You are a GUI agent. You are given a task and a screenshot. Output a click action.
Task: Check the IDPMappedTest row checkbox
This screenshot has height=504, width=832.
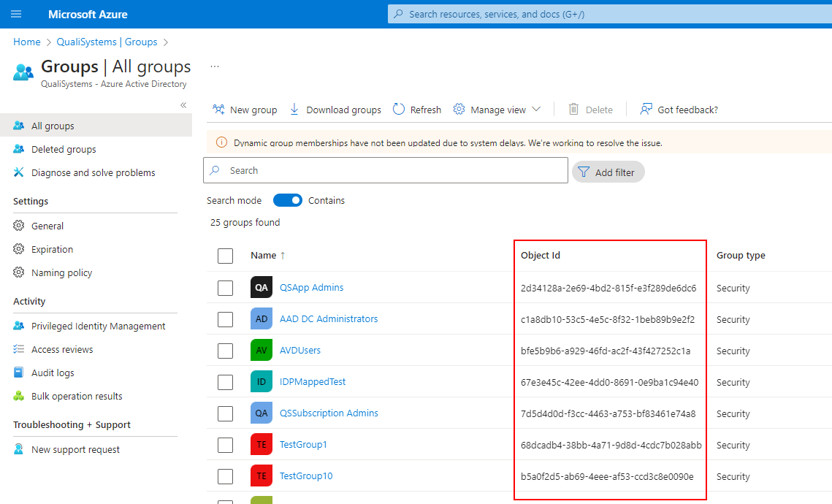tap(226, 382)
